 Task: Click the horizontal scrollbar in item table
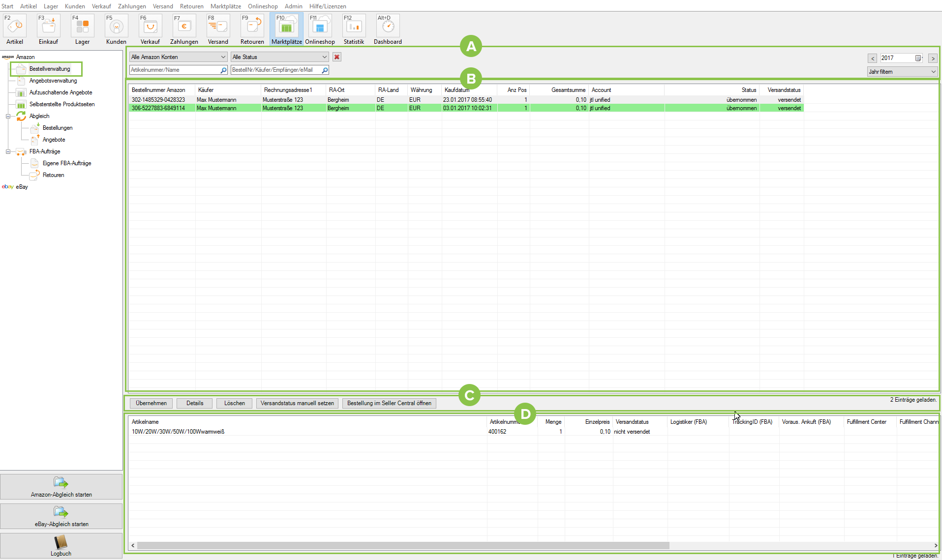[403, 545]
